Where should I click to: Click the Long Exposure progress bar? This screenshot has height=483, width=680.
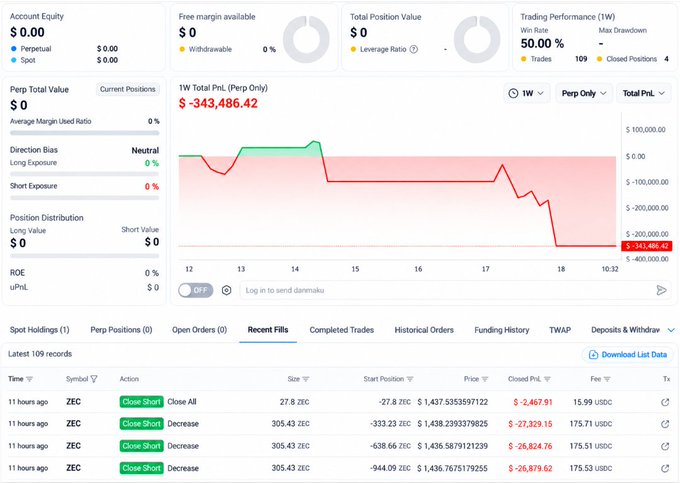click(85, 174)
